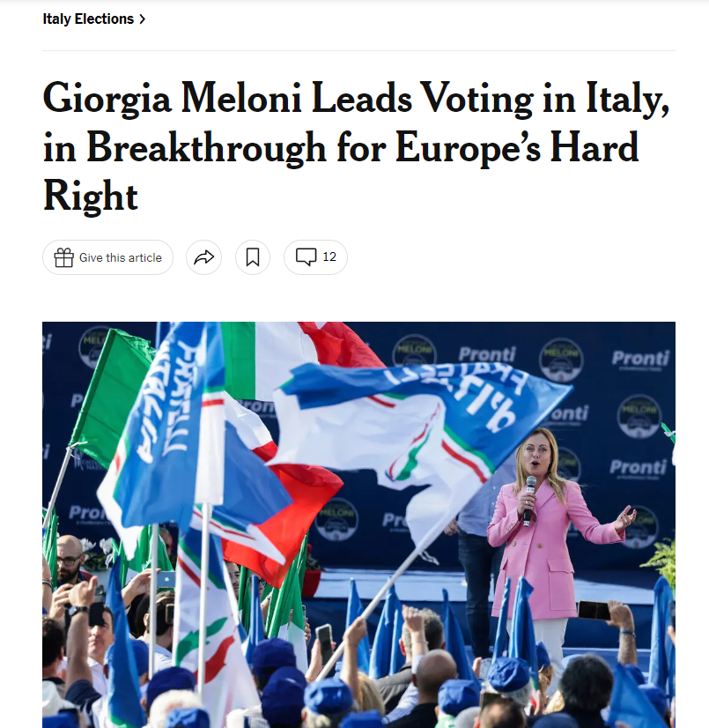
Task: Click the microphone held by the speaker
Action: click(x=529, y=495)
